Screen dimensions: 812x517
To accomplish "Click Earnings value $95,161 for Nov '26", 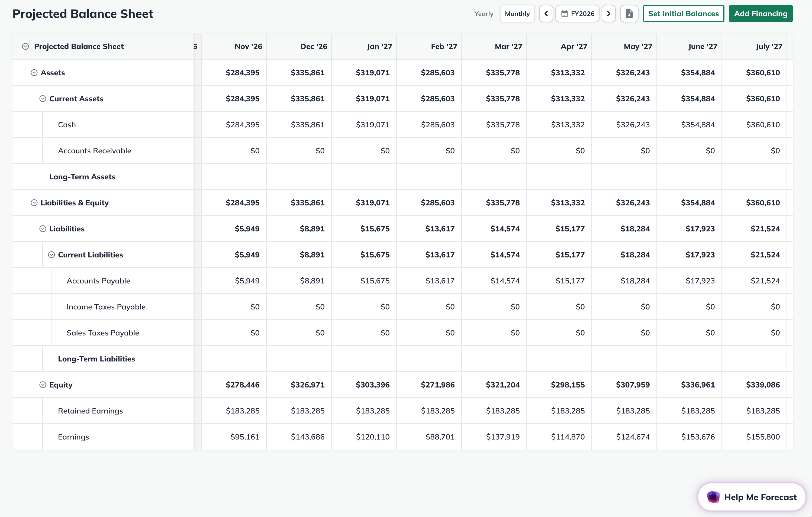I will tap(245, 437).
